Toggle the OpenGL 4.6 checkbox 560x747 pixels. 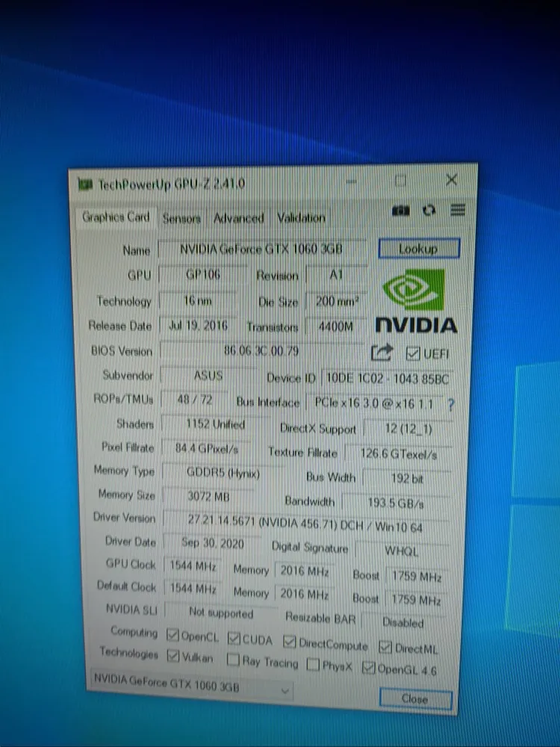(x=368, y=667)
